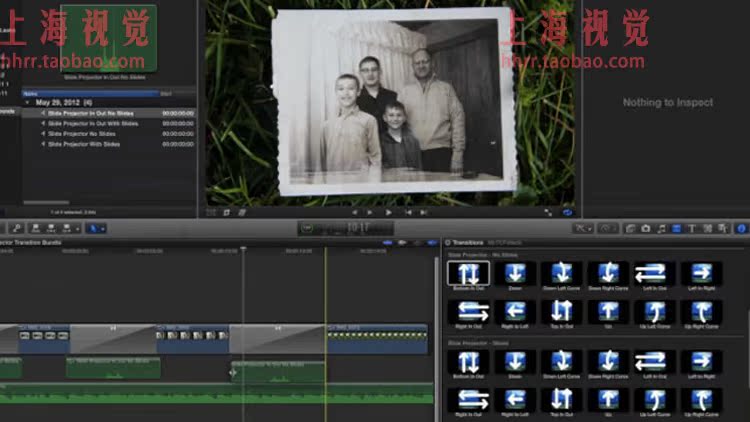Toggle the Inspector info button

point(741,229)
